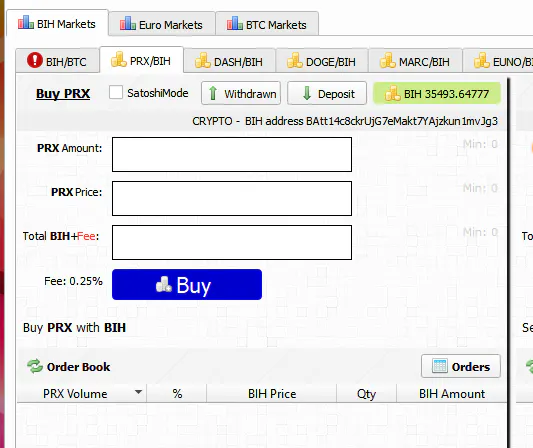
Task: Click Buy PRX with BIH text
Action: pos(74,328)
